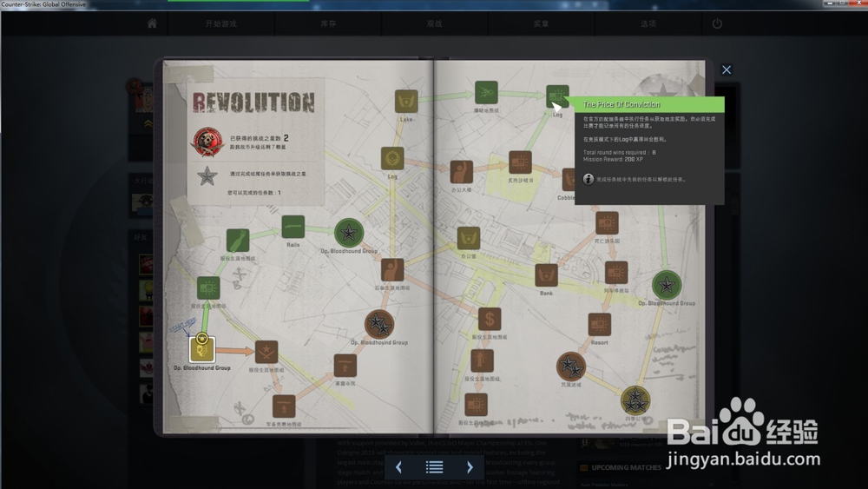The image size is (868, 489).
Task: Select the yellow 办公室 mission node
Action: tap(469, 238)
